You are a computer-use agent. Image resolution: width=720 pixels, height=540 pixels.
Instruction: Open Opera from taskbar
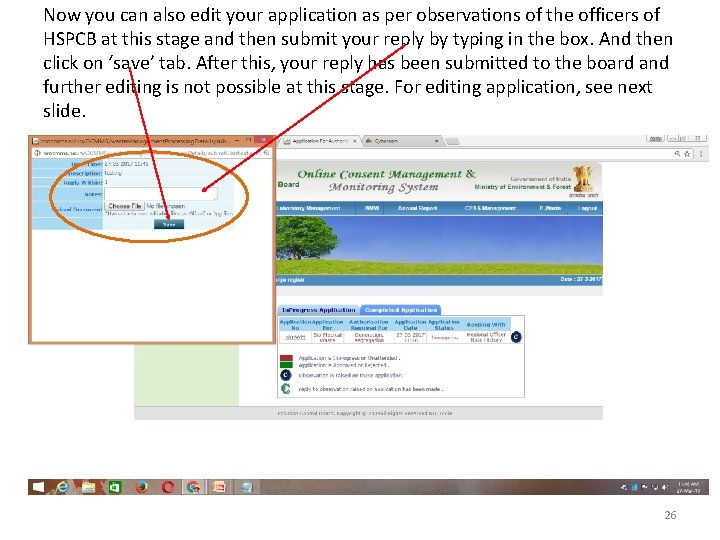point(168,487)
